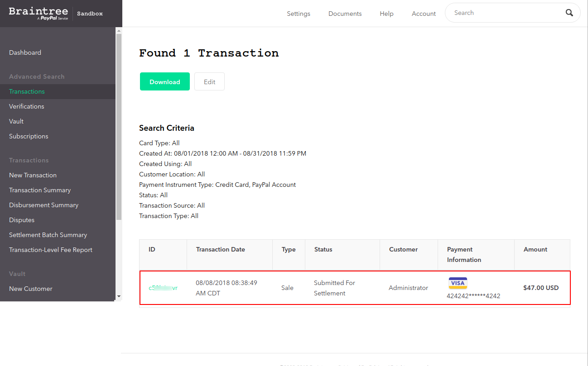The height and width of the screenshot is (366, 588).
Task: Open the Help menu
Action: coord(386,14)
